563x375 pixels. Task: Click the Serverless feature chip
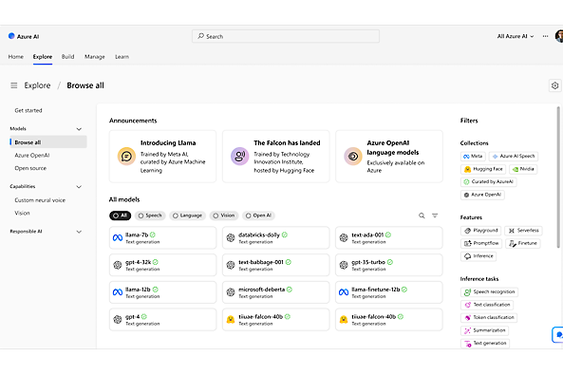(524, 231)
